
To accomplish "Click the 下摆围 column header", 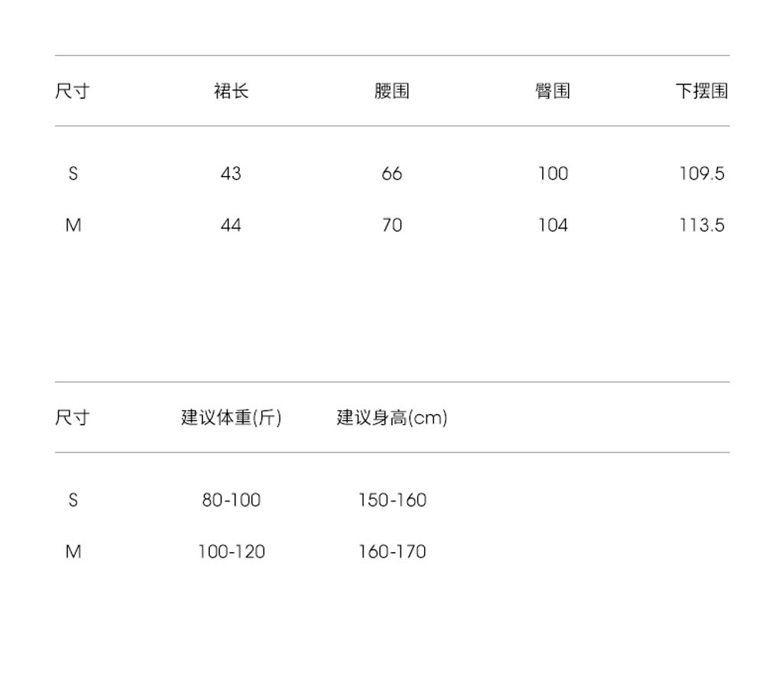I will [x=701, y=91].
